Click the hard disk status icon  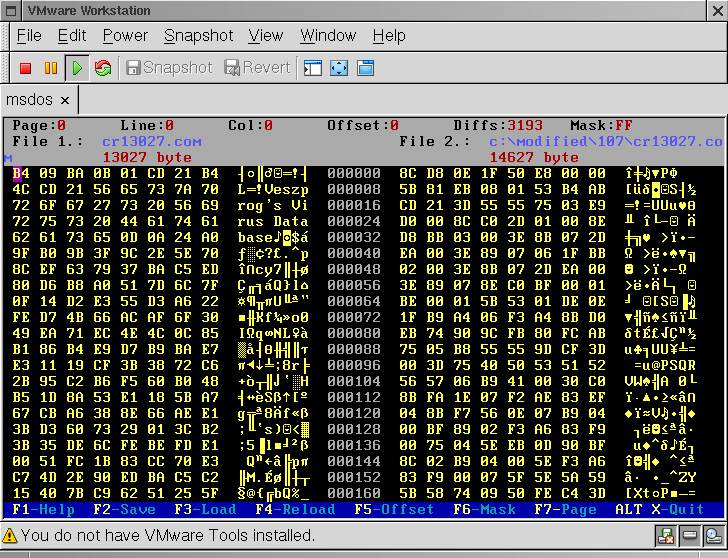[x=689, y=536]
